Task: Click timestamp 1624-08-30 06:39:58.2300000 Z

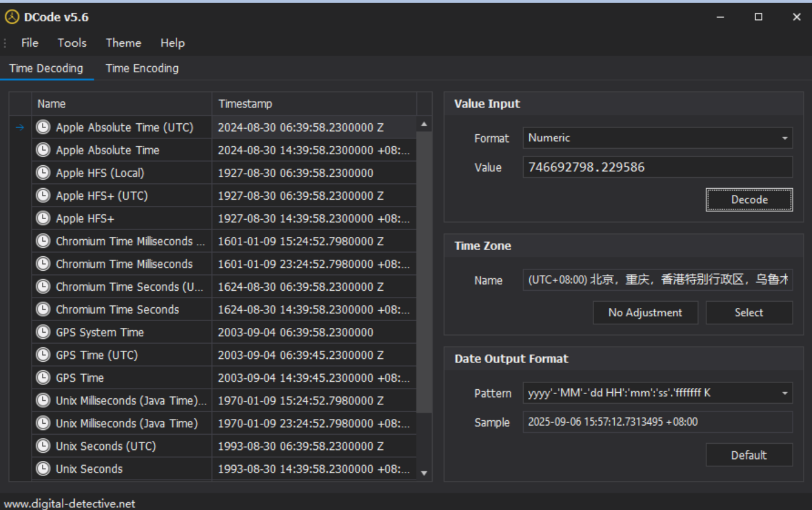Action: tap(300, 287)
